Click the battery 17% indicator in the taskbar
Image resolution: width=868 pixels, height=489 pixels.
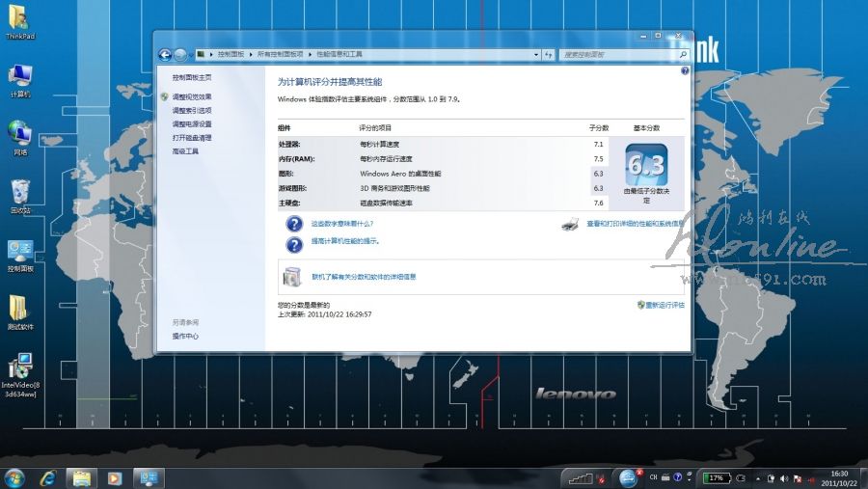coord(716,477)
